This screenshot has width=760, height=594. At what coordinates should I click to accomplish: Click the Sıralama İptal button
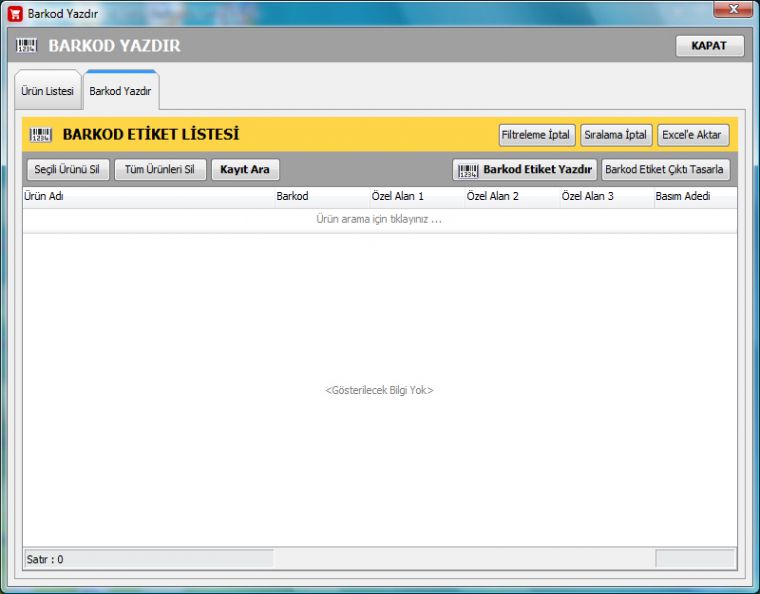(x=615, y=135)
